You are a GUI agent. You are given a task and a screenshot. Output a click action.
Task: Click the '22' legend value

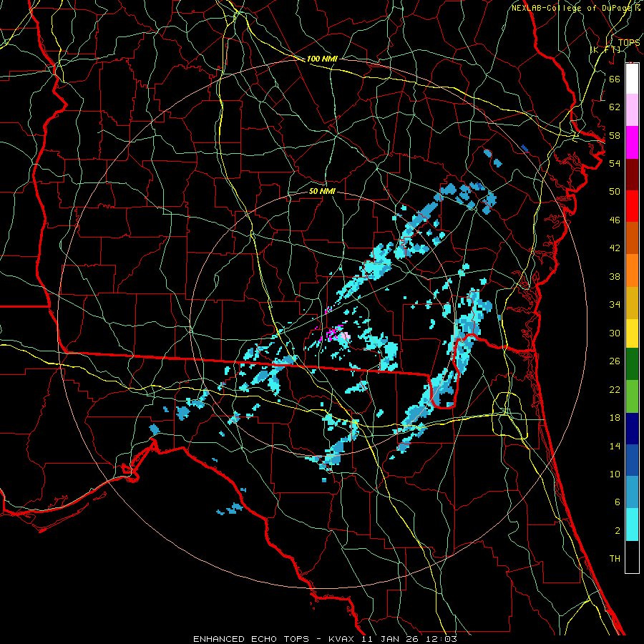click(x=615, y=389)
